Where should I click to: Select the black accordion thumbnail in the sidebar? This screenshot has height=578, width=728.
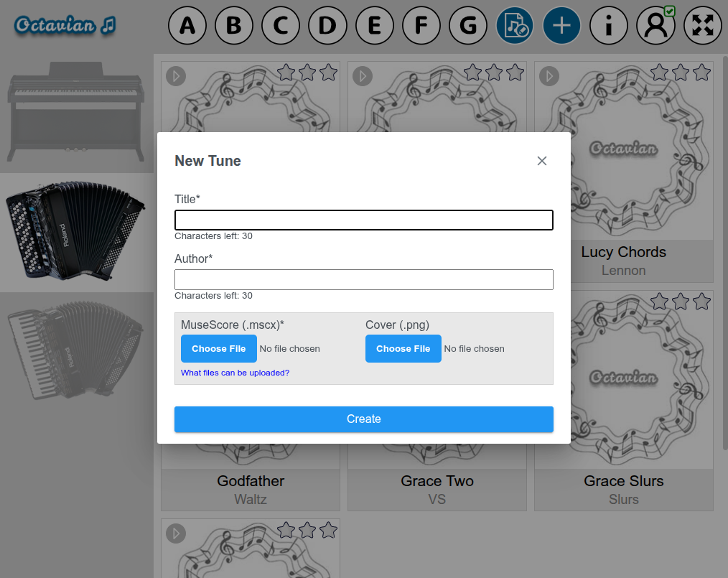click(x=77, y=231)
